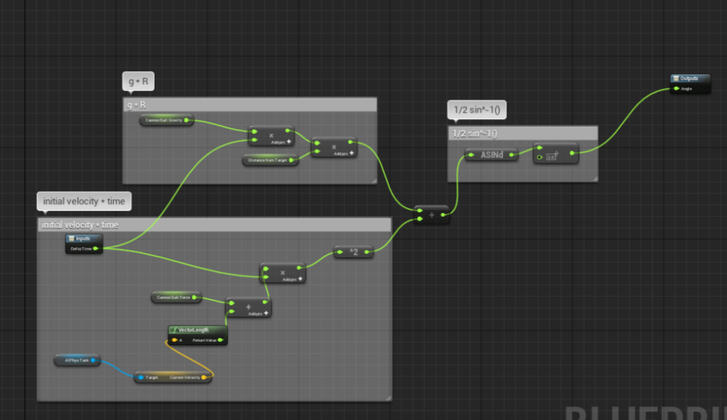Select the Distance from Target variable node
The width and height of the screenshot is (727, 420).
pos(269,159)
